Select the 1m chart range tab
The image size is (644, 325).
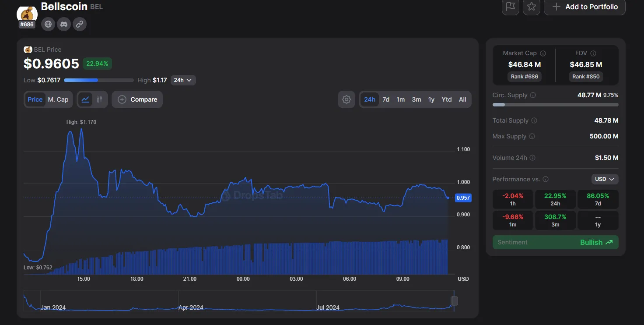point(401,99)
